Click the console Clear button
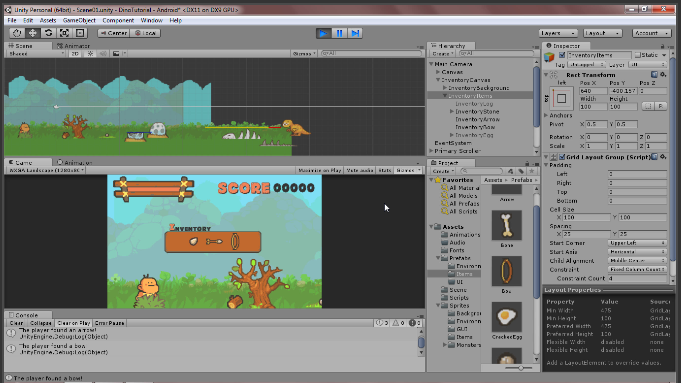 [x=16, y=323]
